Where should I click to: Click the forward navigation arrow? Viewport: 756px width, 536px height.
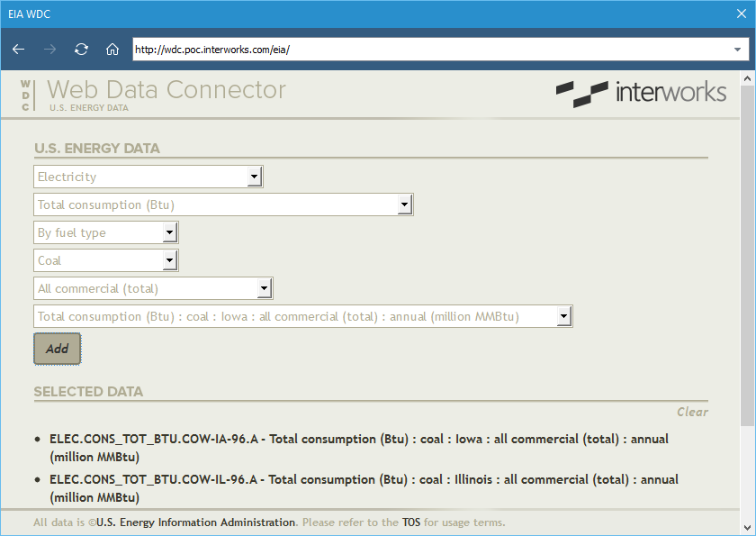(x=49, y=50)
